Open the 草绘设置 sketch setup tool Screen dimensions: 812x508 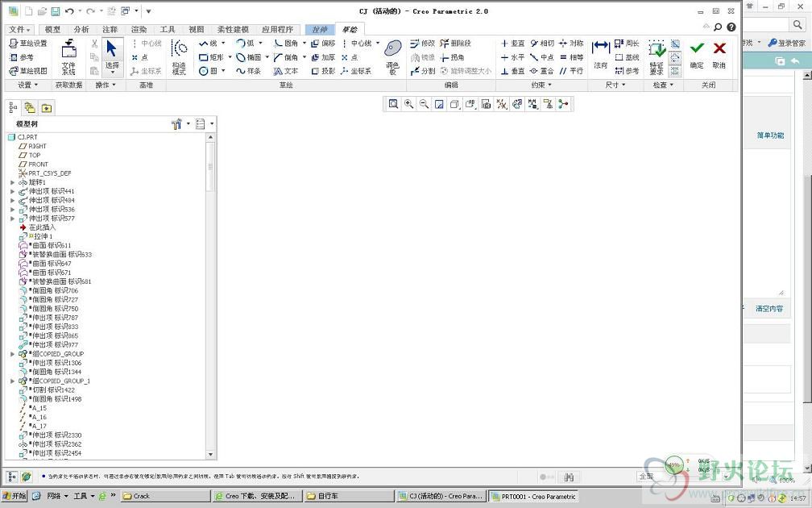(x=28, y=44)
